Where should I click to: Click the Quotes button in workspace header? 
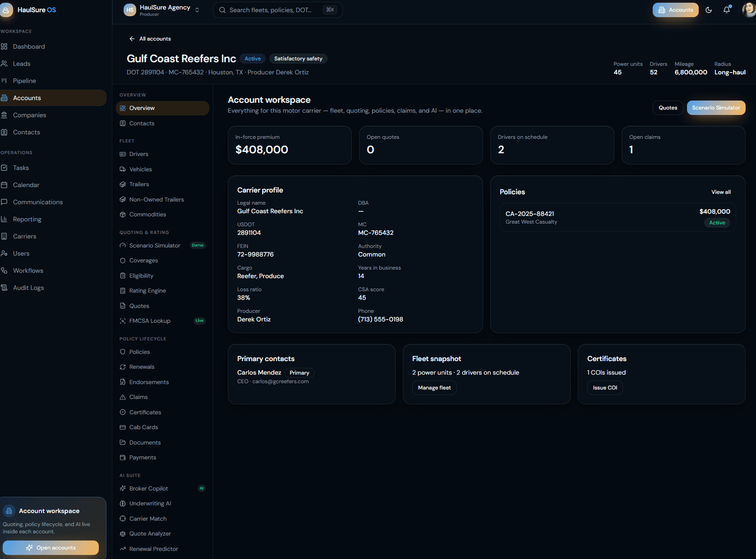[668, 108]
